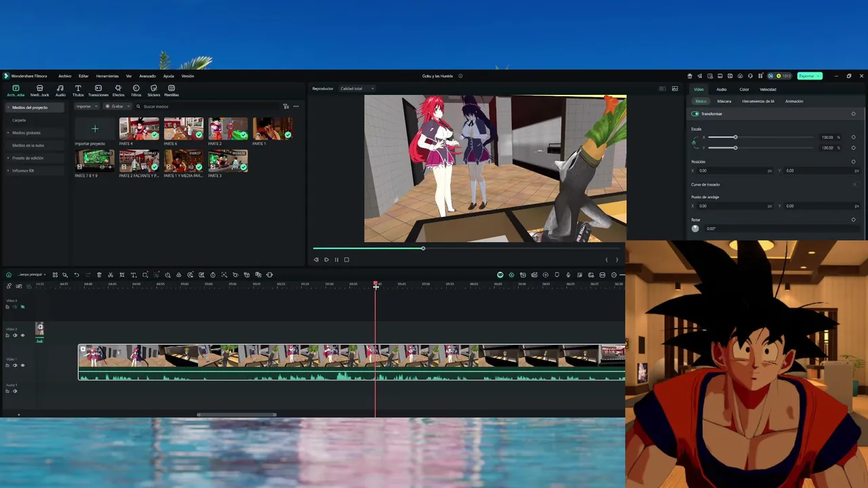Switch to the Velocidad tab

click(768, 89)
